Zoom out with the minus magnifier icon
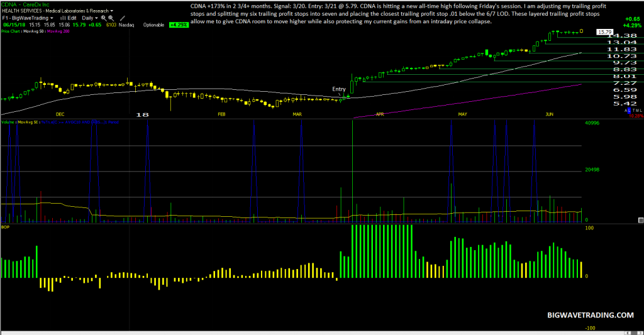Viewport: 644px width, 335px height. pyautogui.click(x=111, y=18)
